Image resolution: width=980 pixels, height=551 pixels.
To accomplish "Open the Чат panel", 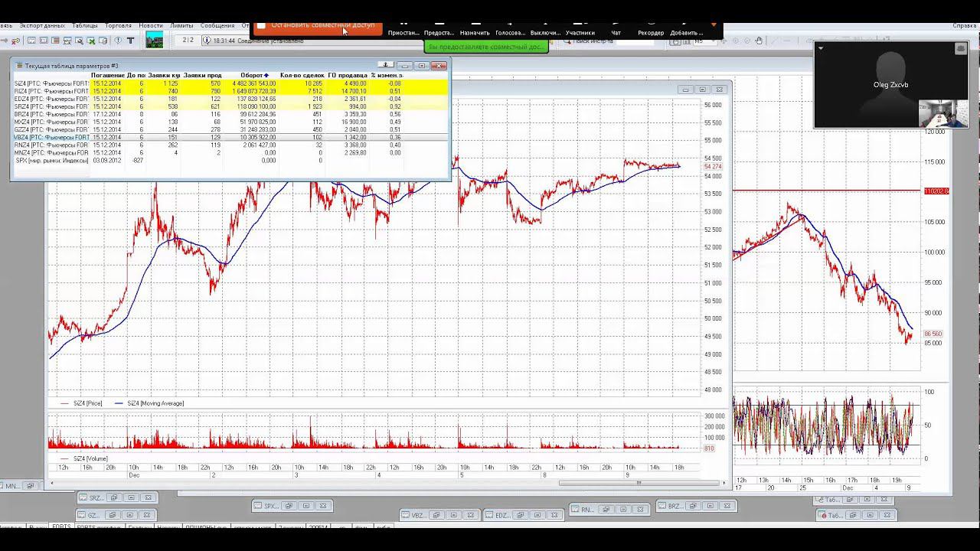I will pos(616,29).
